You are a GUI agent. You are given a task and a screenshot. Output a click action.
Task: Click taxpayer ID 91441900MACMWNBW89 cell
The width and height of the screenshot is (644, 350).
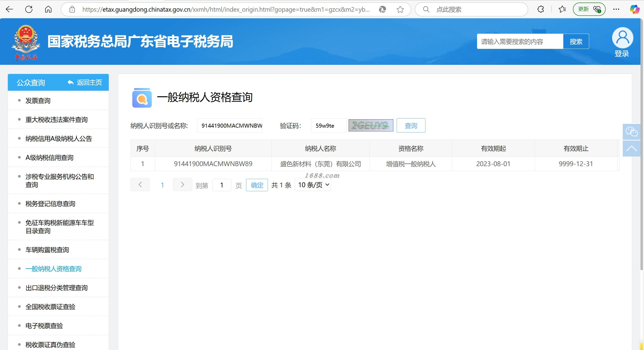(213, 164)
